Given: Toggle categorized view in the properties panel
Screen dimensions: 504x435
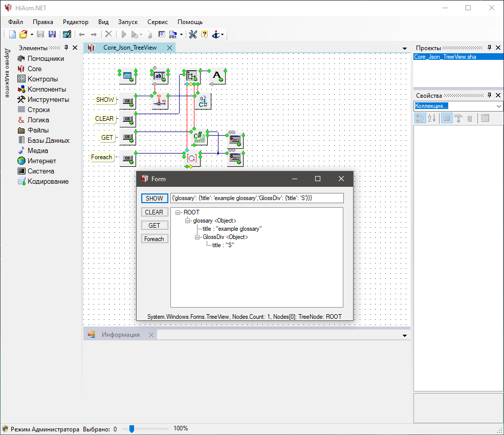Looking at the screenshot, I should point(420,118).
